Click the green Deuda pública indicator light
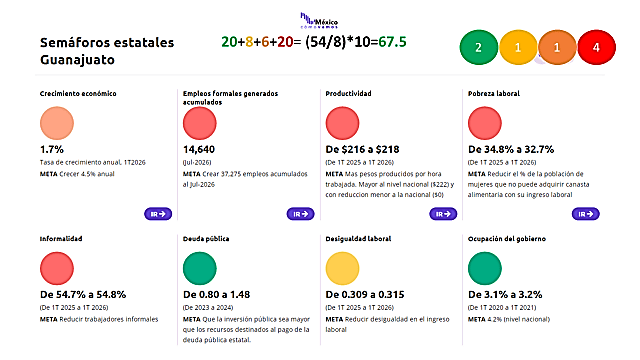Viewport: 640px width, 360px height. click(200, 269)
